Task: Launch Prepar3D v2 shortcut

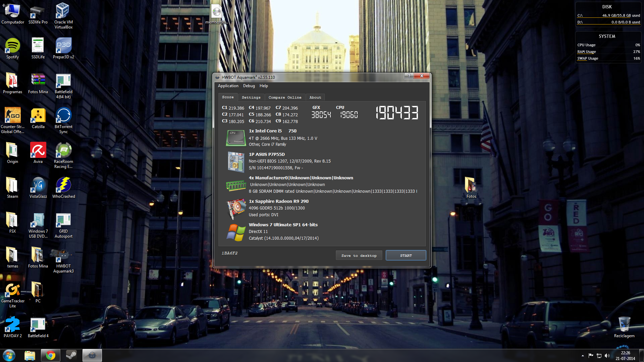Action: pyautogui.click(x=63, y=49)
